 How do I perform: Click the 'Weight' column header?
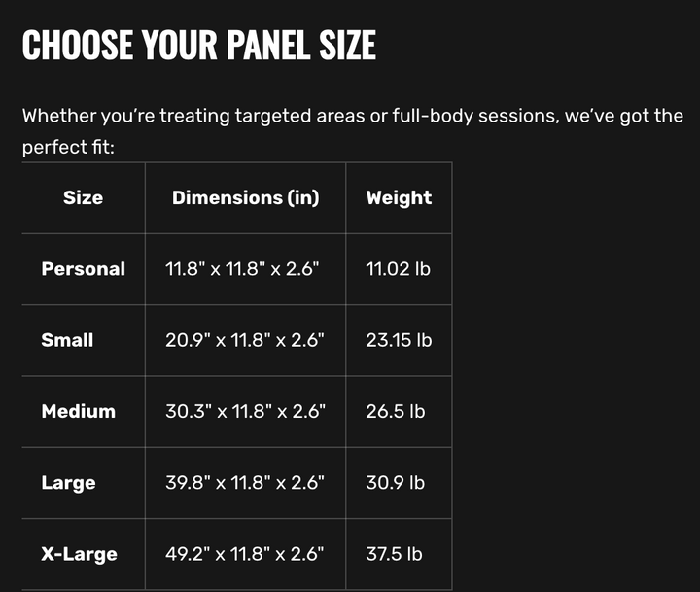click(399, 197)
